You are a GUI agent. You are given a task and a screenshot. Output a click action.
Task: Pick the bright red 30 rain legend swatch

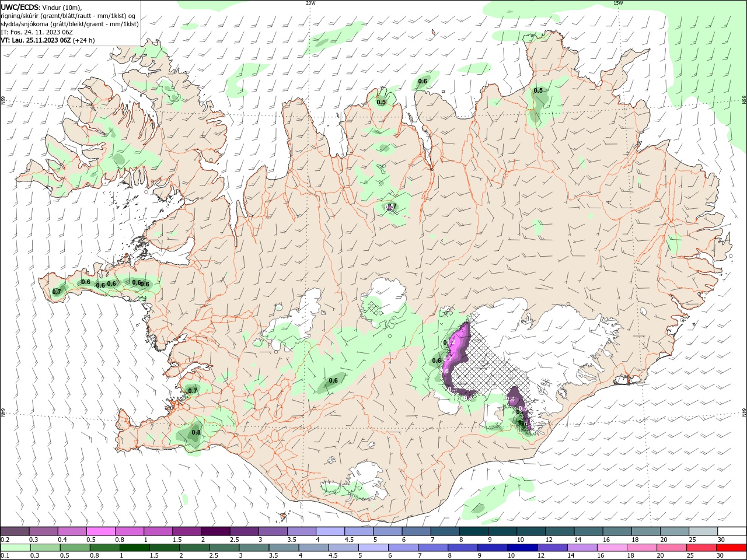(732, 548)
